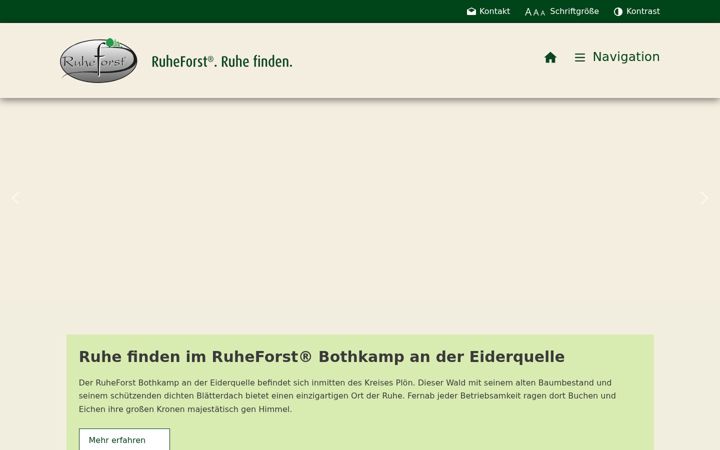Image resolution: width=720 pixels, height=450 pixels.
Task: Click the Kontakt link in the top bar
Action: click(495, 11)
